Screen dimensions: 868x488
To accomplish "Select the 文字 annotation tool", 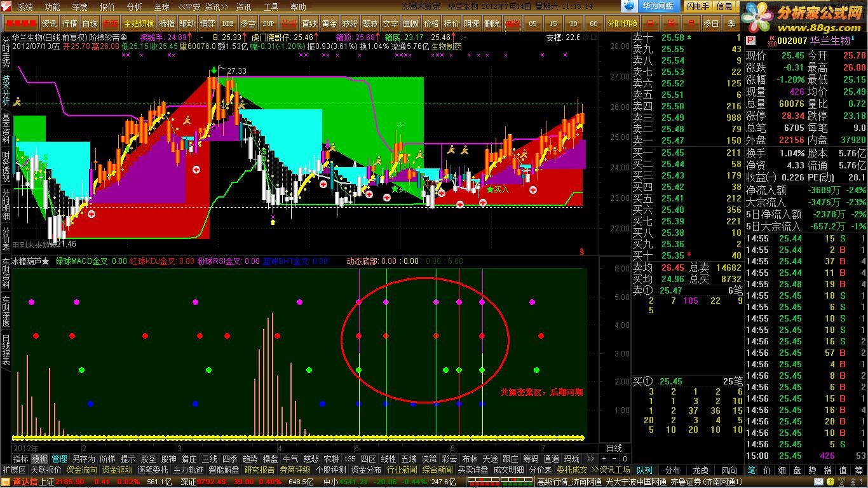I will coord(390,24).
